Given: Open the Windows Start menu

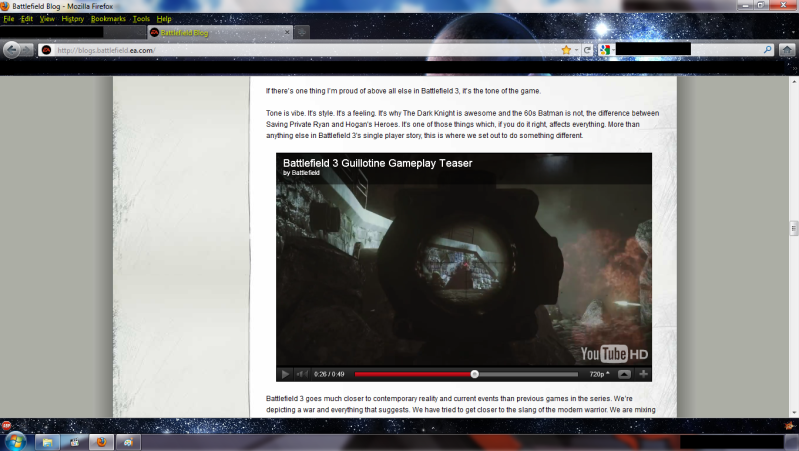Looking at the screenshot, I should [16, 441].
